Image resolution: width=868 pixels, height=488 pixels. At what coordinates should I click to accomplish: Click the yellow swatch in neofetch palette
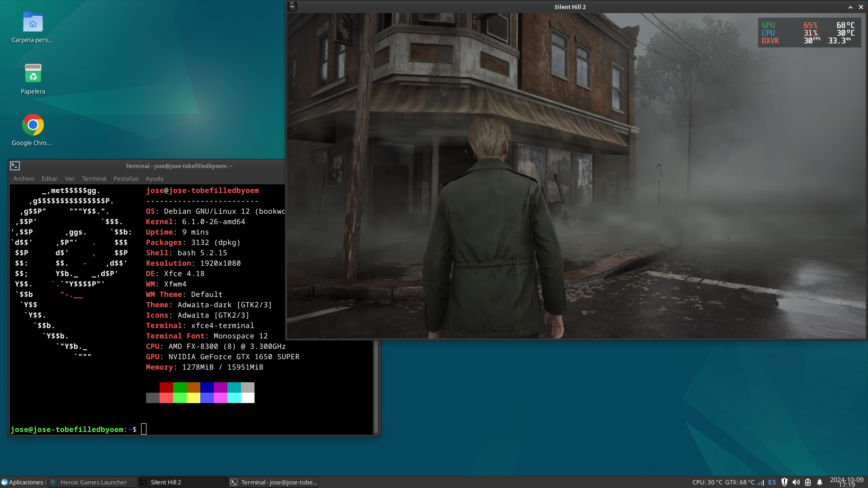coord(193,398)
